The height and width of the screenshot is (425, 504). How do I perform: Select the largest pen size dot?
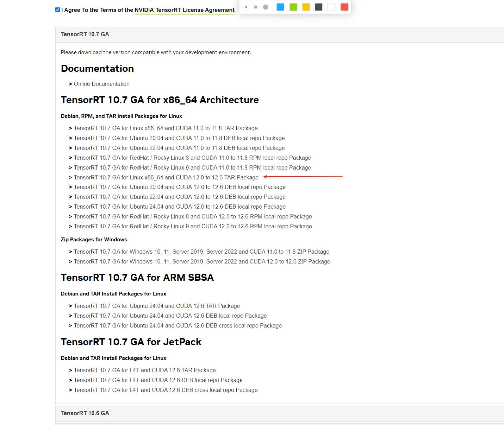[x=266, y=7]
